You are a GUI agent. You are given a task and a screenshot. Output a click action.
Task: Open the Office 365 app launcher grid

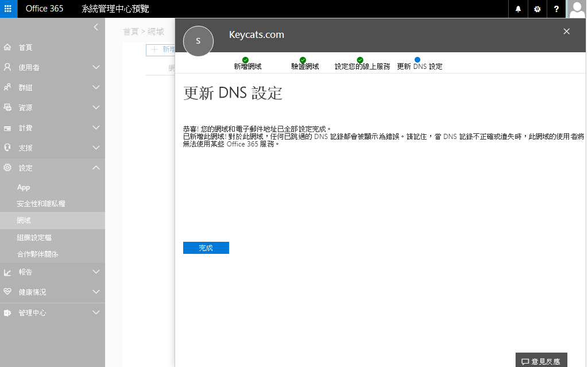(8, 9)
